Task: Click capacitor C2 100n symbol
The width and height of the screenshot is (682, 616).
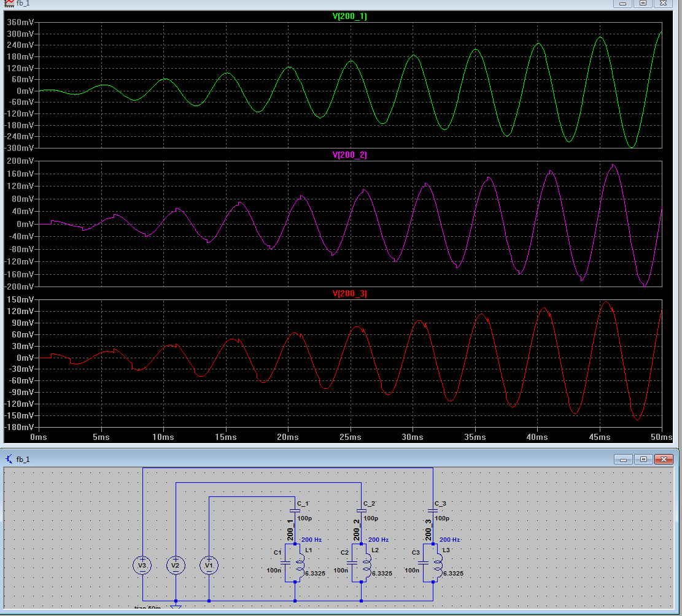Action: pyautogui.click(x=352, y=563)
